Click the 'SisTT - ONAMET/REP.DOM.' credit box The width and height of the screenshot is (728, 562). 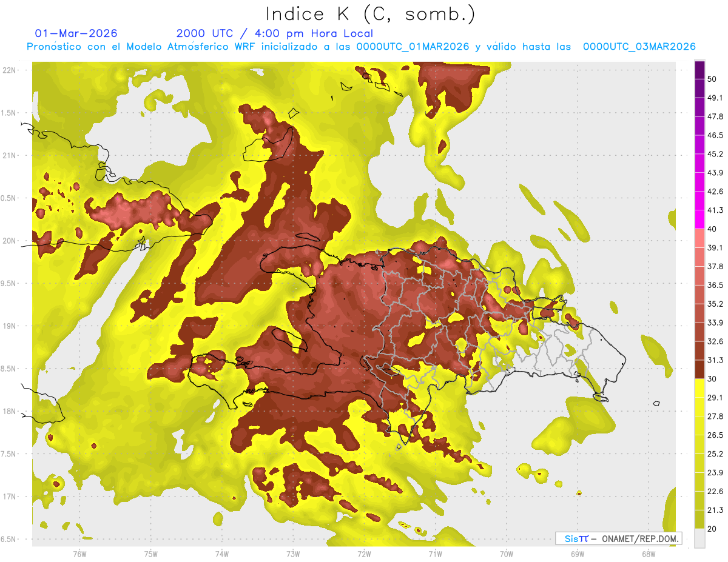619,538
